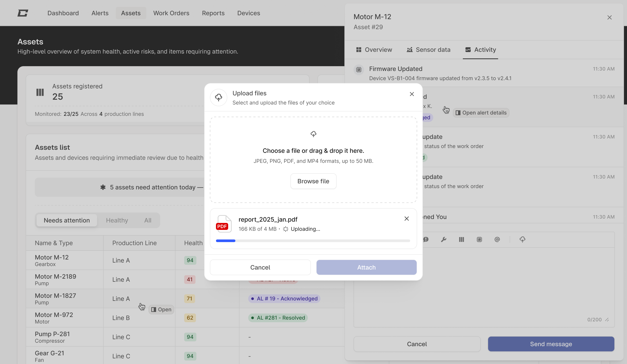
Task: Click the AL # 19 - Acknowledged badge
Action: pyautogui.click(x=284, y=298)
